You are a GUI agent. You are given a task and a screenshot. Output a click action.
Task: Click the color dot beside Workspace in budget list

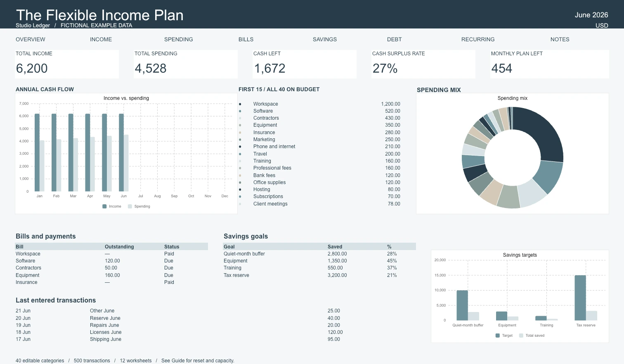tap(240, 104)
